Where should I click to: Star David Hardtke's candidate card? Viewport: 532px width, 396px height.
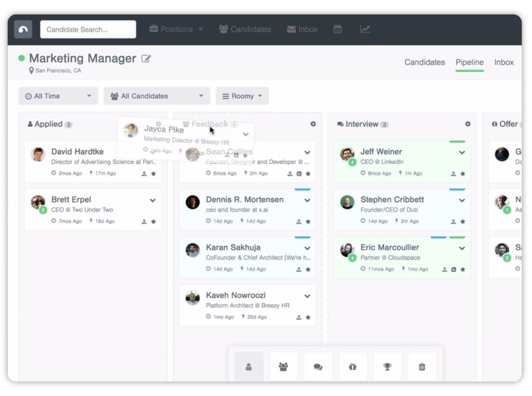click(x=153, y=173)
